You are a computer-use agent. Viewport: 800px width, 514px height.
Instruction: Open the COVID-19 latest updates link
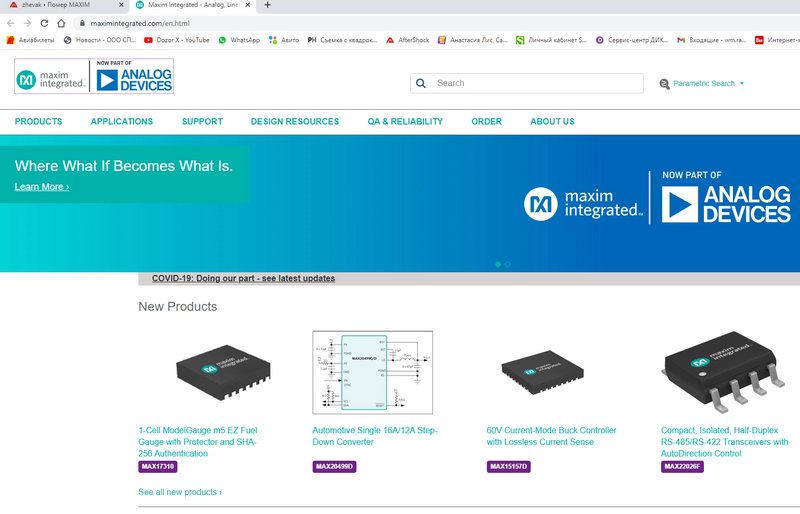pyautogui.click(x=243, y=278)
